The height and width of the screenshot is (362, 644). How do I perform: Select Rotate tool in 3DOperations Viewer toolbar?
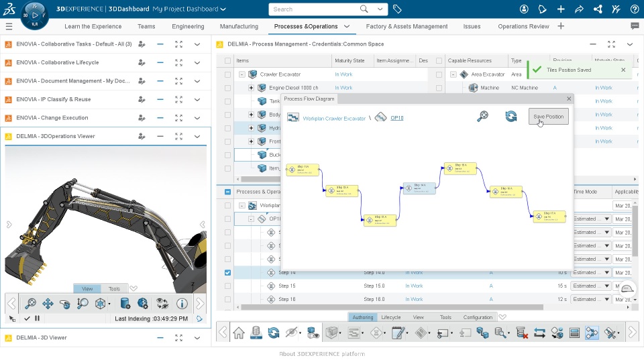[x=65, y=303]
